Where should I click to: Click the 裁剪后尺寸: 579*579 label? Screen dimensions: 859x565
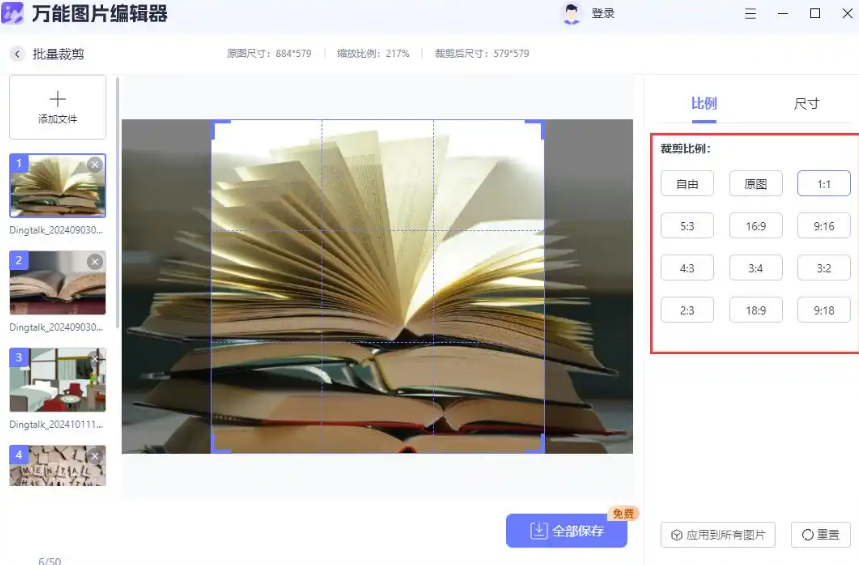482,54
